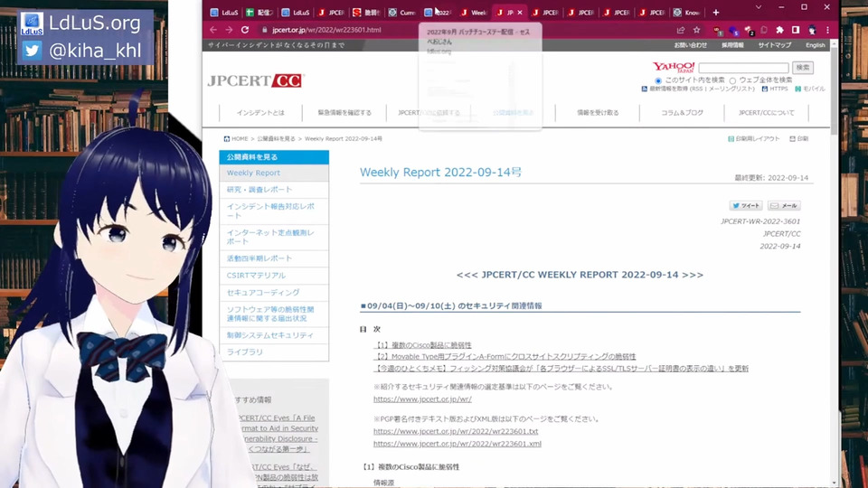This screenshot has width=868, height=488.
Task: Open the tab search chevron
Action: pyautogui.click(x=759, y=7)
